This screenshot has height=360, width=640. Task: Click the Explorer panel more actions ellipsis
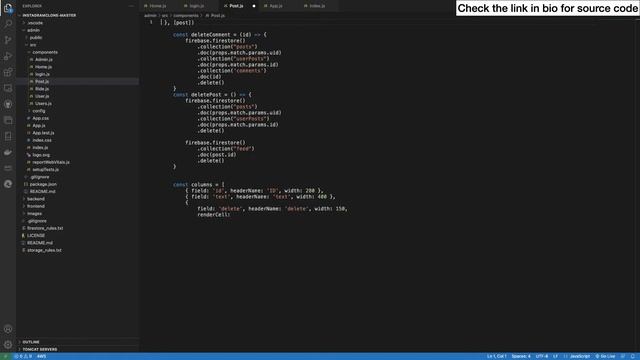[x=131, y=6]
